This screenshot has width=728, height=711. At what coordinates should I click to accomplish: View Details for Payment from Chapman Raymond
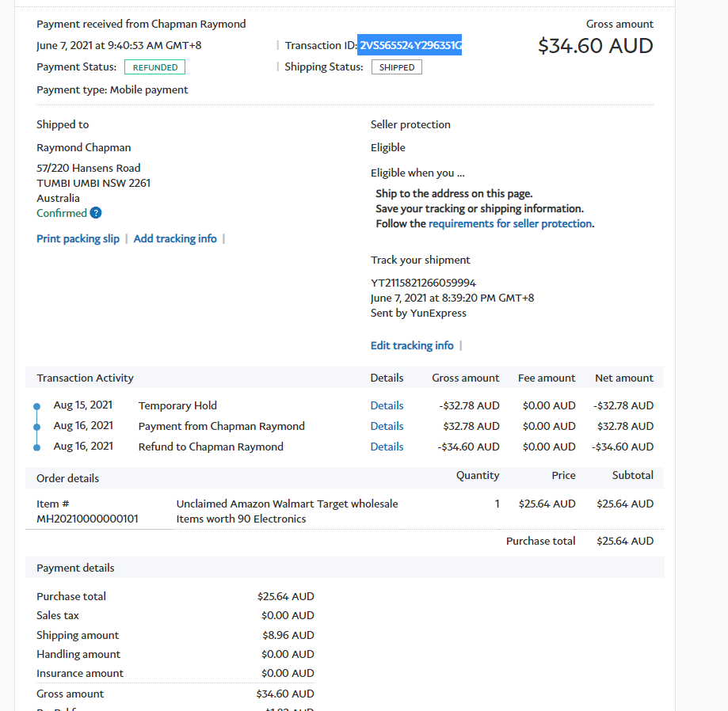[x=387, y=426]
